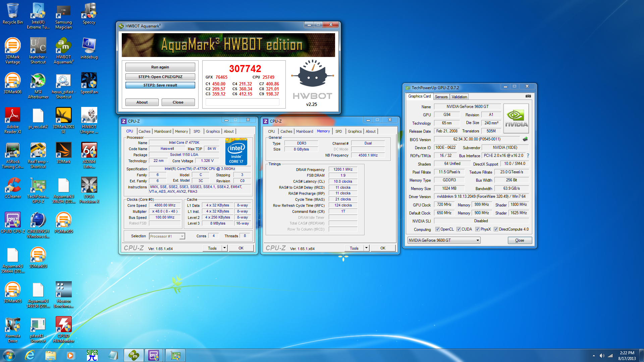Toggle CUDA checkbox in GPU-Z
644x362 pixels.
coord(459,229)
